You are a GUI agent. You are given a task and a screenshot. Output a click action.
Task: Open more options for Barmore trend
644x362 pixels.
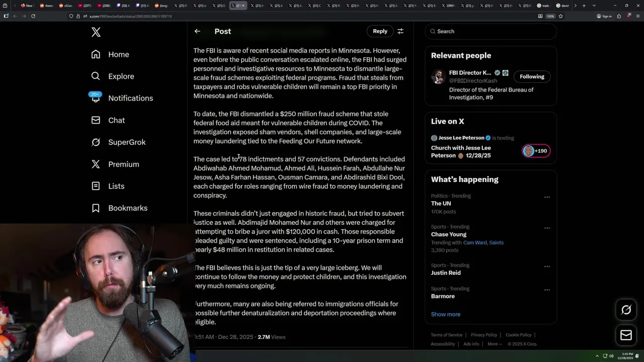(x=547, y=290)
